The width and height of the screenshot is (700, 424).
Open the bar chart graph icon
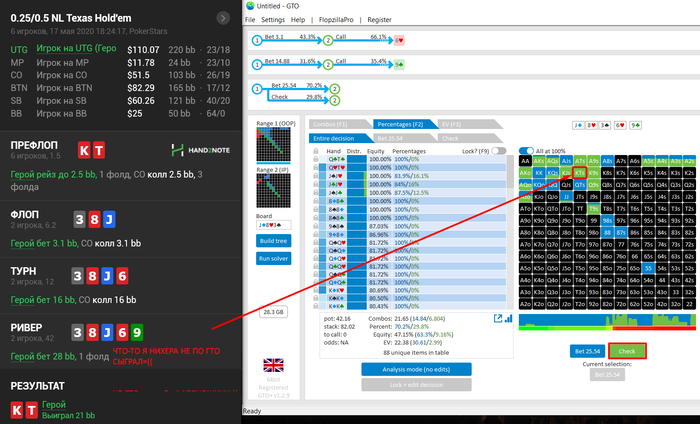tap(508, 319)
